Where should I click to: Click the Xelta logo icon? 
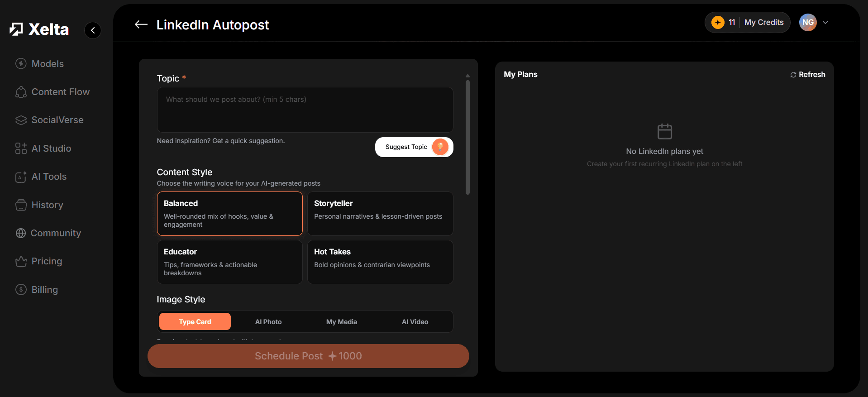tap(16, 29)
